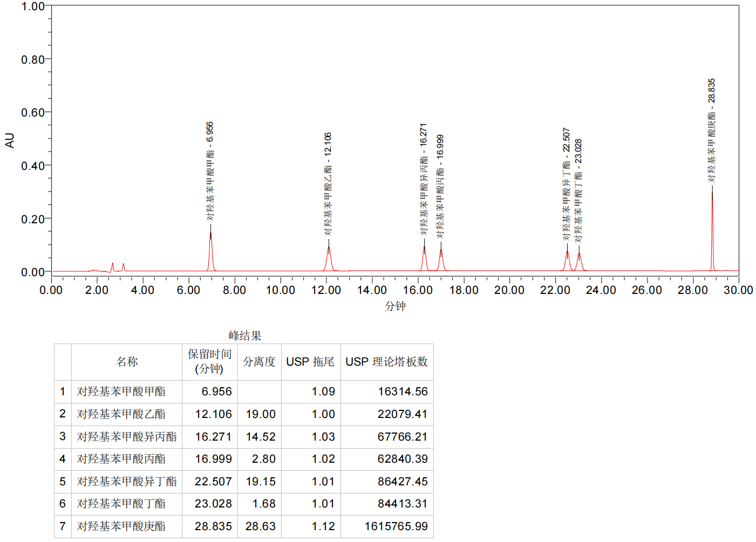This screenshot has height=542, width=756.
Task: Click the 分离度 column header
Action: [259, 362]
